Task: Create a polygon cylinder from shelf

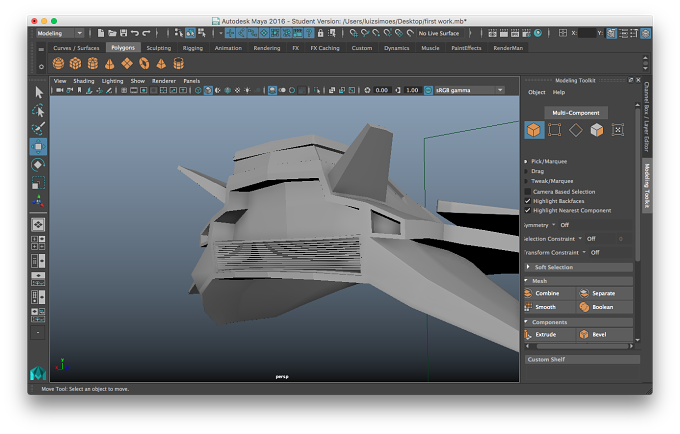Action: (93, 64)
